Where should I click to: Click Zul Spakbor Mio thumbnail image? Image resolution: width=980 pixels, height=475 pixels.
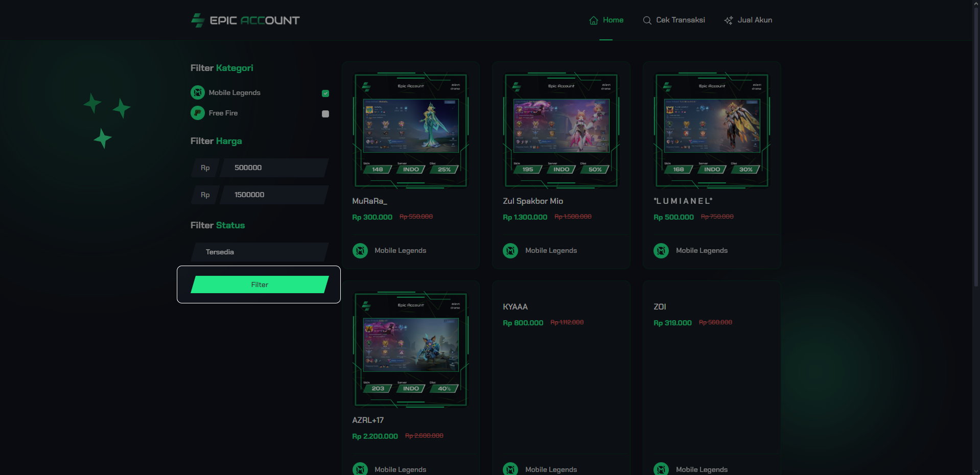[x=561, y=131]
